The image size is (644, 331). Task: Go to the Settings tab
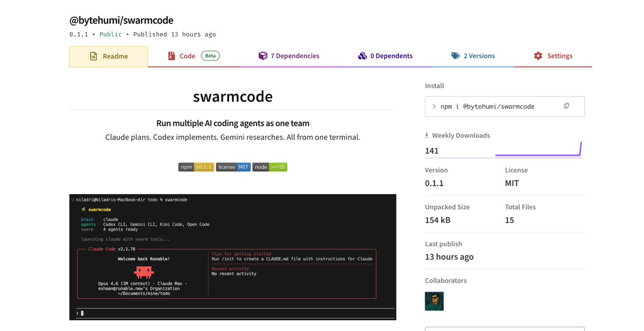[553, 56]
